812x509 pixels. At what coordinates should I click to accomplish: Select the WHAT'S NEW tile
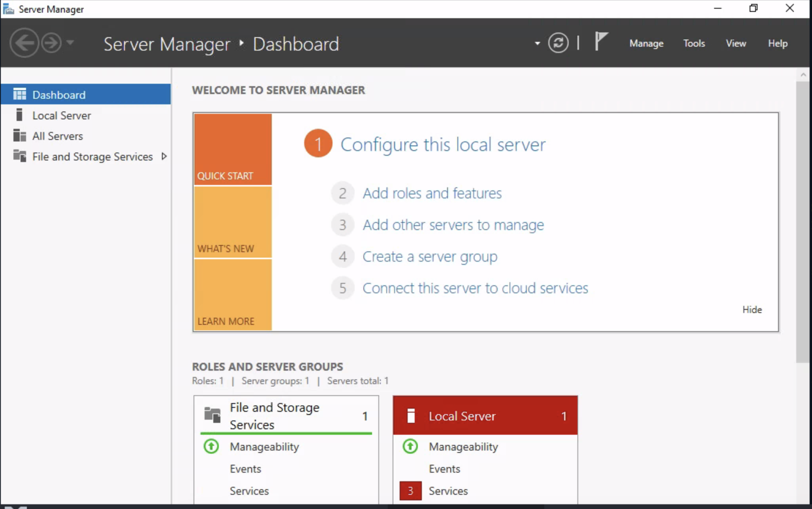(x=233, y=222)
